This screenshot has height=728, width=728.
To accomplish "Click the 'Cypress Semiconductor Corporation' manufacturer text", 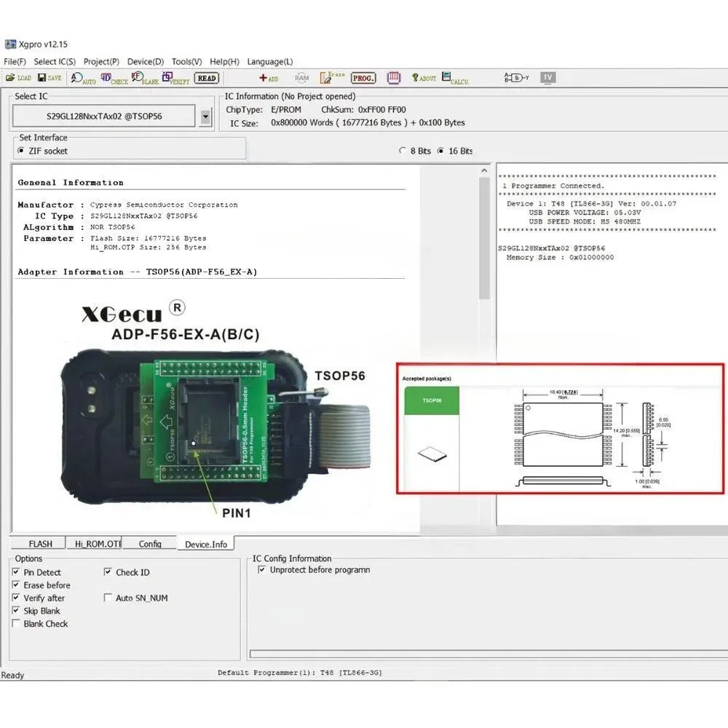I will coord(164,205).
